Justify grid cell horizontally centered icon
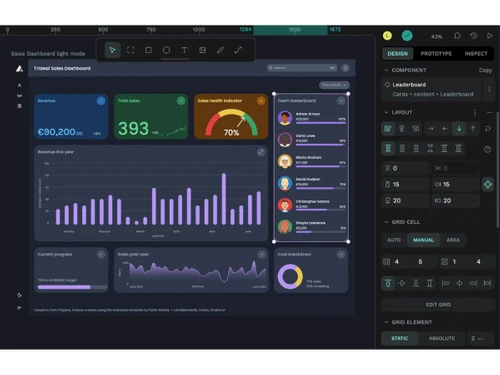500x375 pixels. tap(459, 284)
